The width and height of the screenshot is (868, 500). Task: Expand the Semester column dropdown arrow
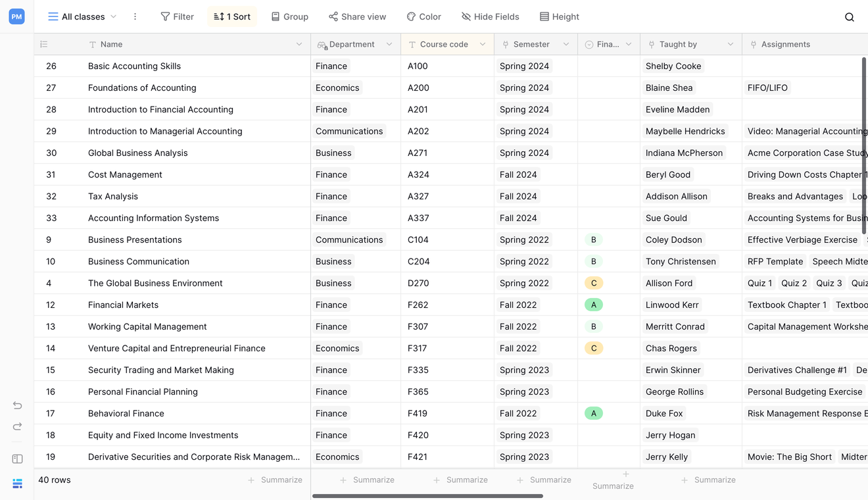(x=566, y=45)
